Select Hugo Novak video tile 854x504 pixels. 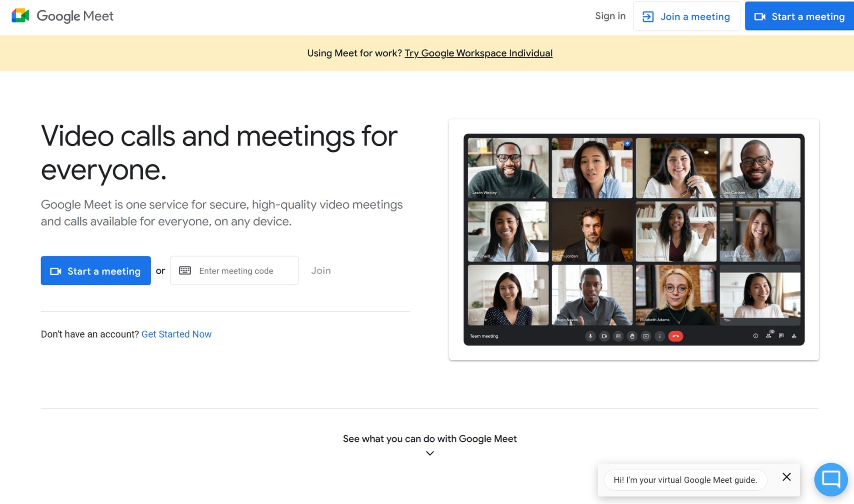coord(592,295)
